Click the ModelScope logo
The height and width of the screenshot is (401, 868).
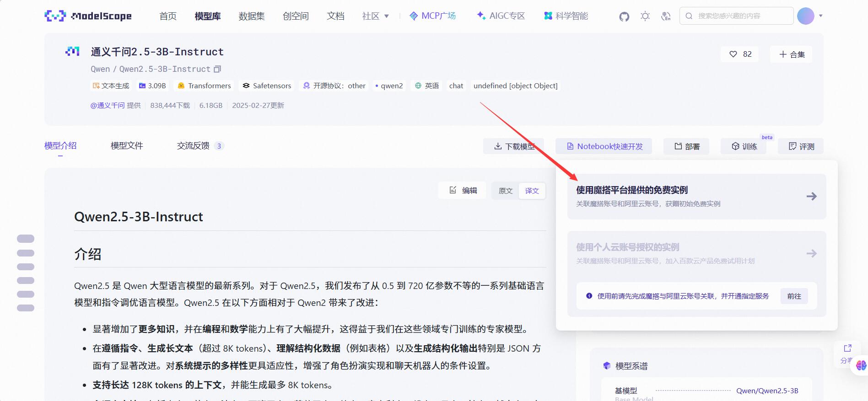[88, 16]
